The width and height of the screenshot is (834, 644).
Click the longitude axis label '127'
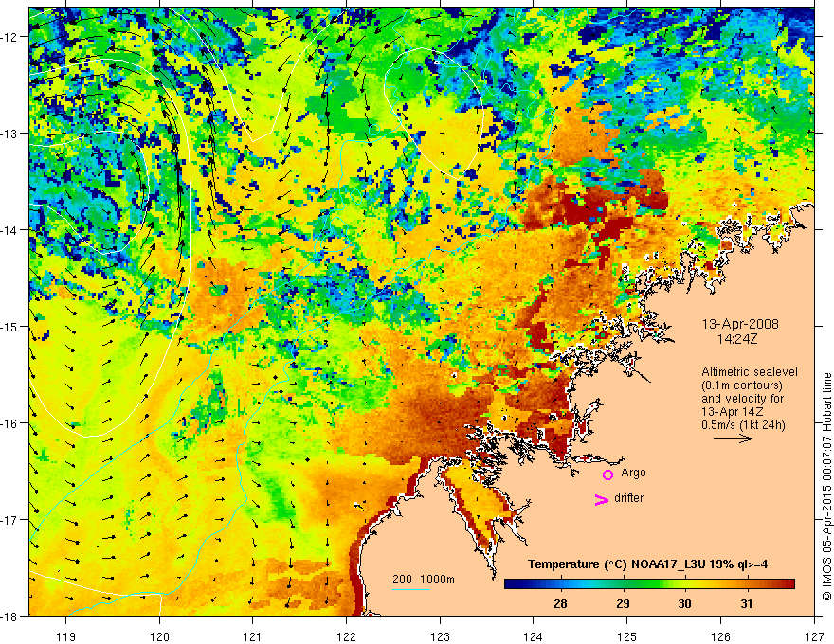[814, 637]
